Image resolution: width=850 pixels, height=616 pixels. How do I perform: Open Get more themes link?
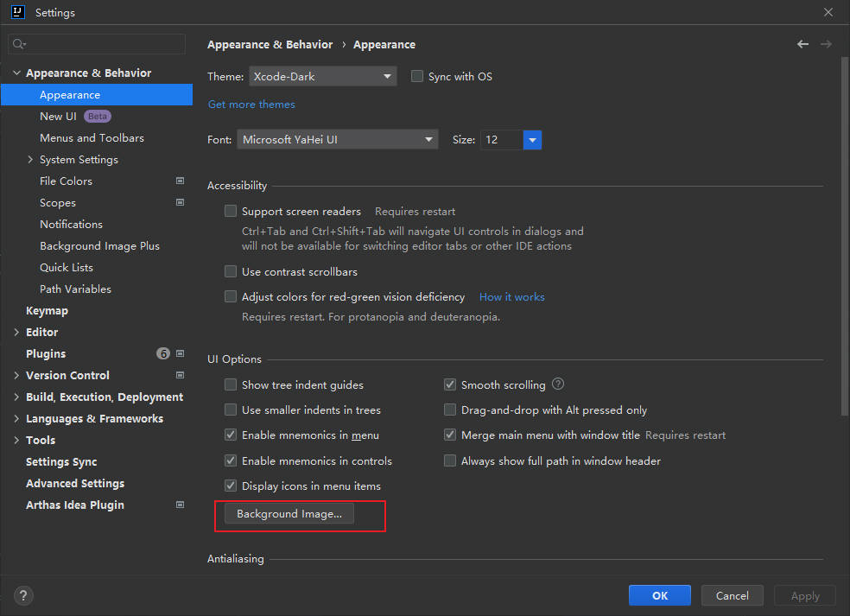pyautogui.click(x=251, y=105)
